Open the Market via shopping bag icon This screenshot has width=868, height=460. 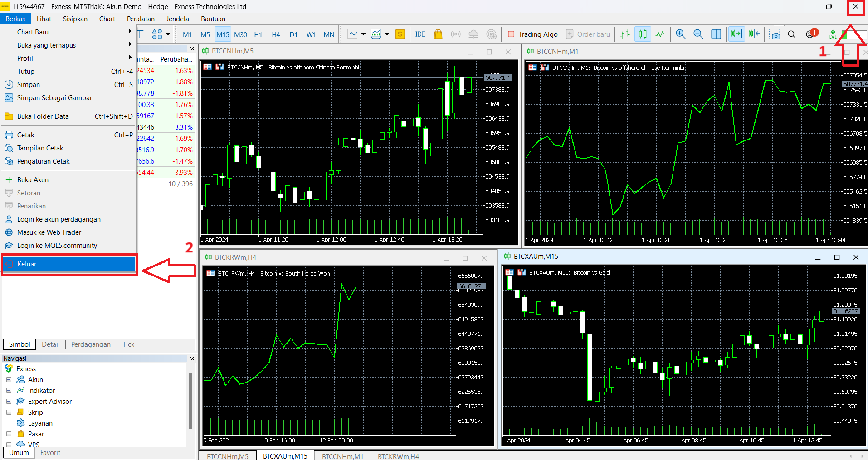437,34
